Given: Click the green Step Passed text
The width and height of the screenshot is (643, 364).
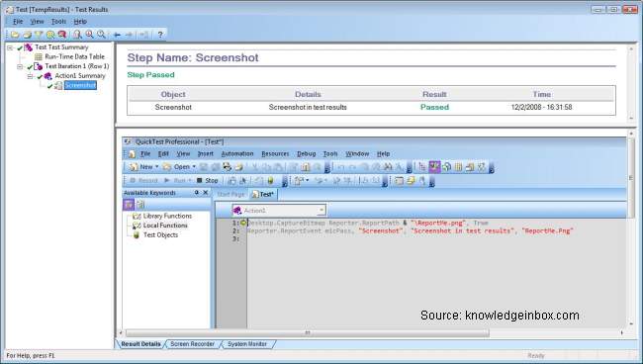Looking at the screenshot, I should click(151, 75).
